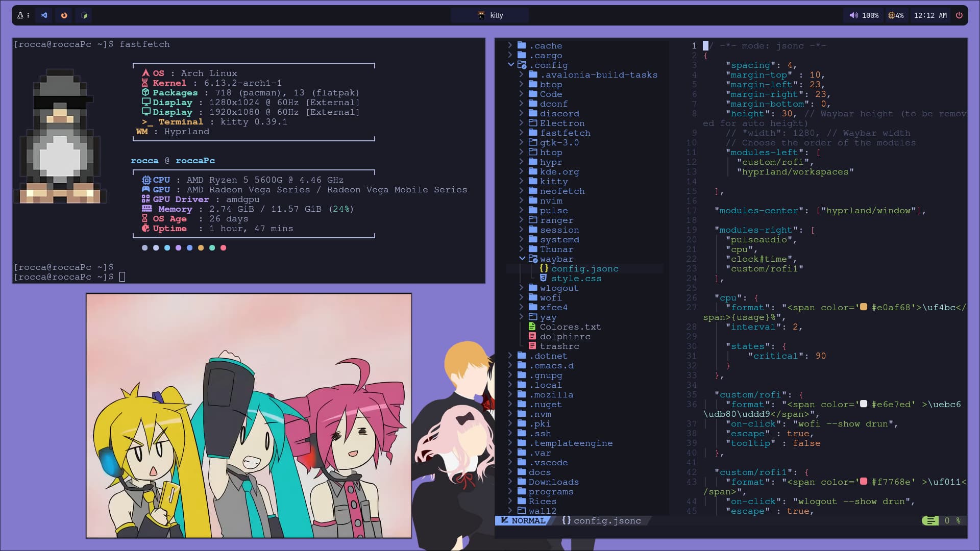Click the dconf folder icon
This screenshot has width=980, height=551.
533,104
